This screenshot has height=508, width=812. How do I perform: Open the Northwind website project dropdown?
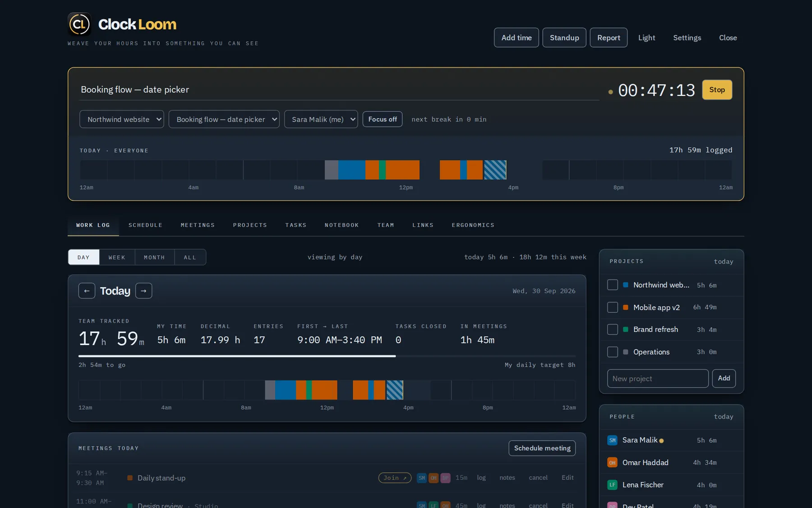point(122,119)
